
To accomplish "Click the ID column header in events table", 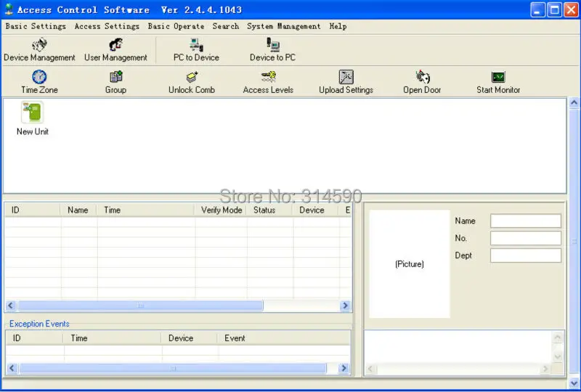I will (x=33, y=210).
